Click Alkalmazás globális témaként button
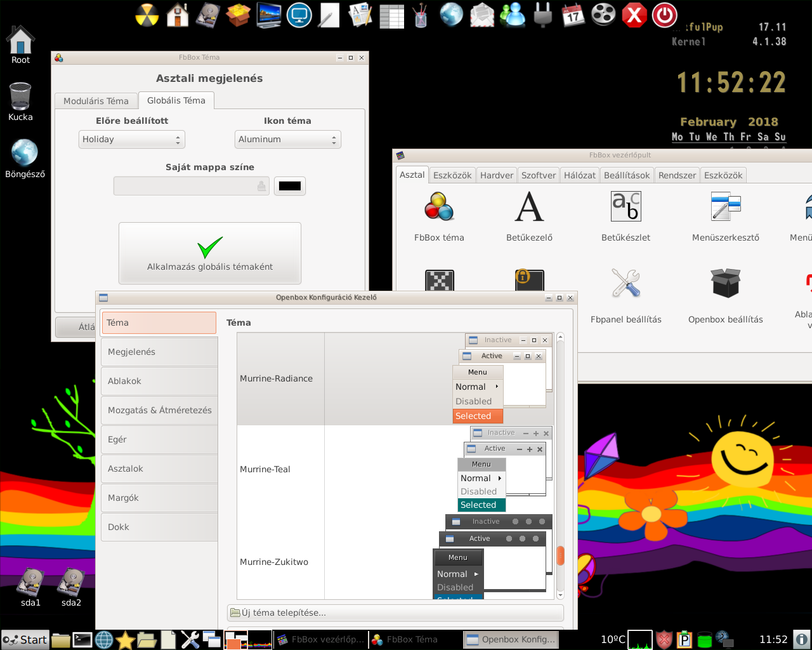The width and height of the screenshot is (812, 650). click(210, 253)
